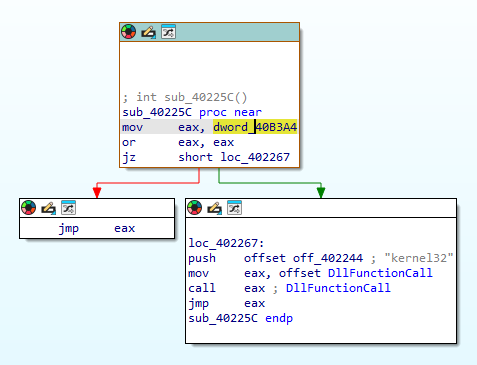Viewport: 477px width, 365px height.
Task: Click the mov mnemonic in the top block
Action: [x=132, y=127]
